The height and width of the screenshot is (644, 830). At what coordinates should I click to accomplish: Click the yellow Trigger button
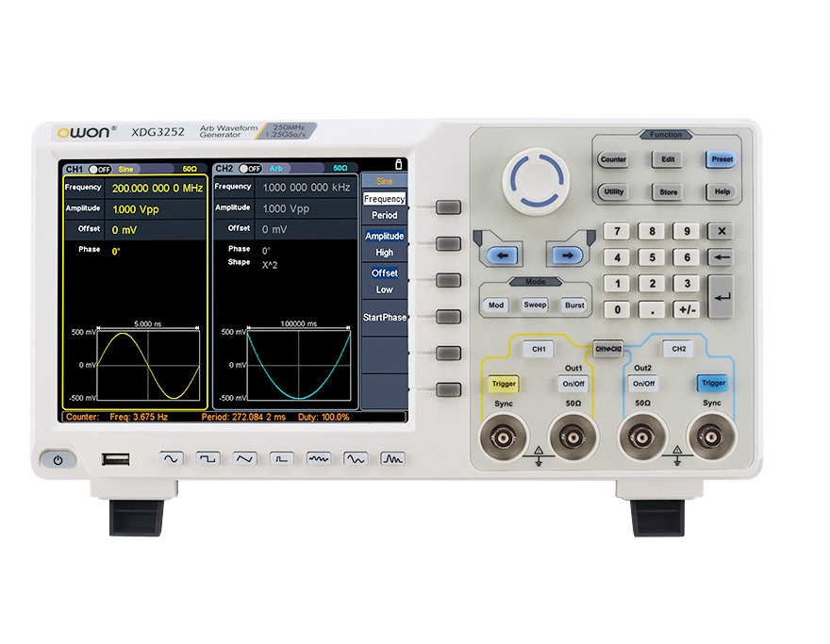pos(504,384)
